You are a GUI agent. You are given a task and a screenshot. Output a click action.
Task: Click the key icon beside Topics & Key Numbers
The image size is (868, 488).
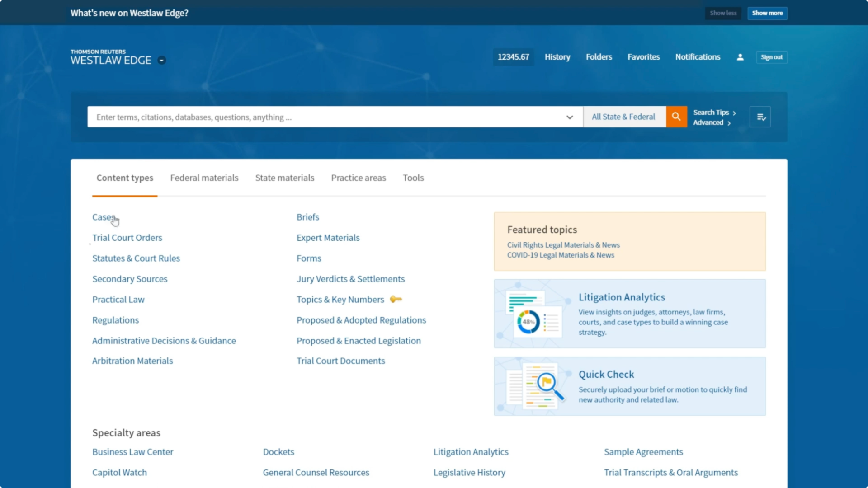[x=396, y=299]
